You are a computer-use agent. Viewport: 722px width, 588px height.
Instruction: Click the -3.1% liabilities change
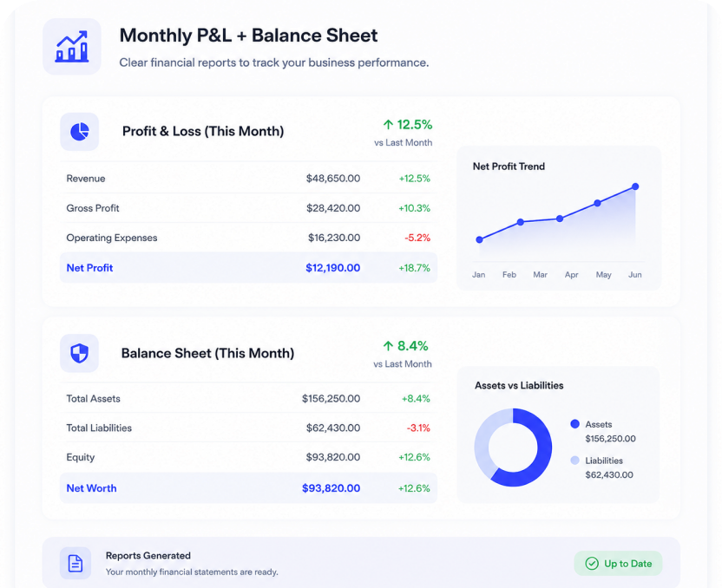[x=418, y=428]
